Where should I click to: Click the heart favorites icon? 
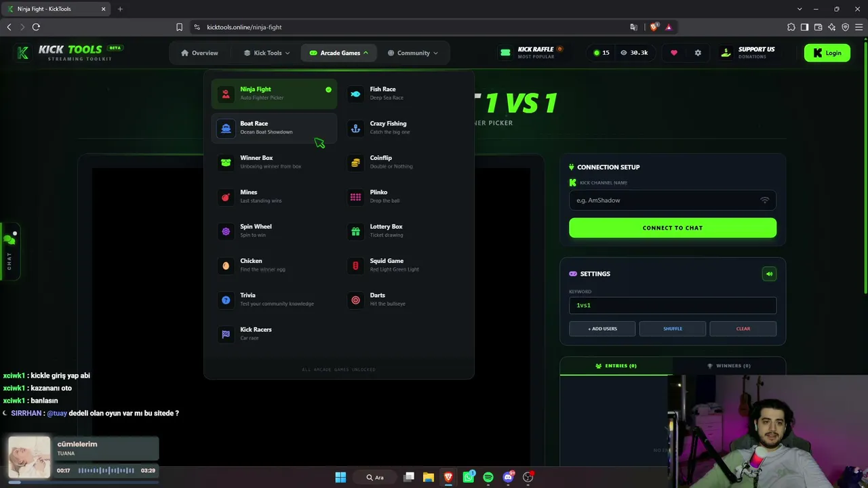pyautogui.click(x=673, y=53)
